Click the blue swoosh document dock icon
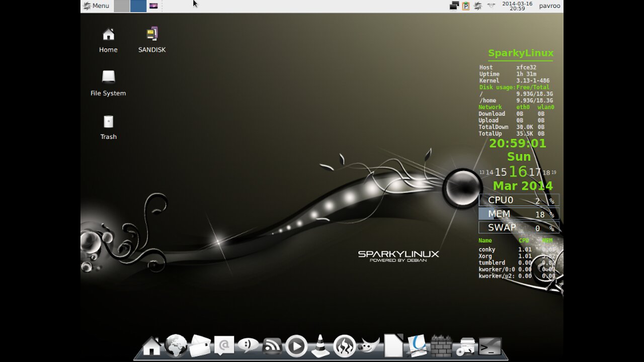This screenshot has height=362, width=644. point(417,346)
